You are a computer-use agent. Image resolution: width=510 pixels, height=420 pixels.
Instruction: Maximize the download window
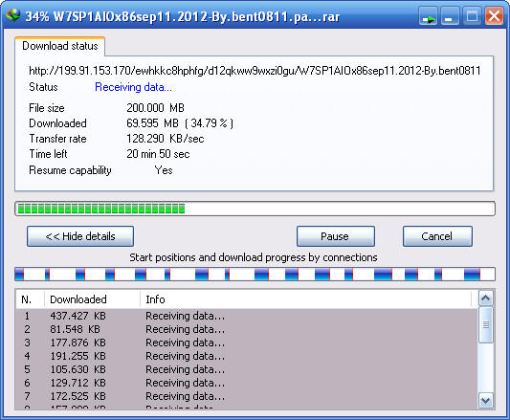472,16
